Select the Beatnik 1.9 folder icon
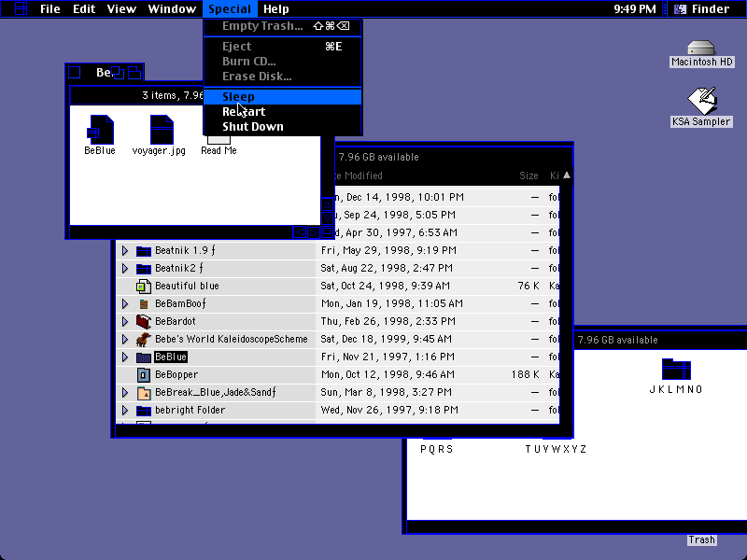The height and width of the screenshot is (560, 747). coord(144,250)
